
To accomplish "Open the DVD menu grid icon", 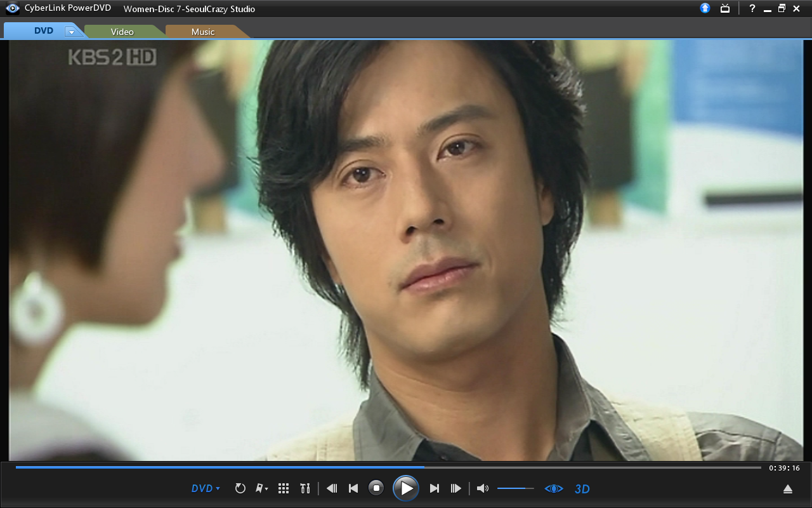I will click(284, 488).
